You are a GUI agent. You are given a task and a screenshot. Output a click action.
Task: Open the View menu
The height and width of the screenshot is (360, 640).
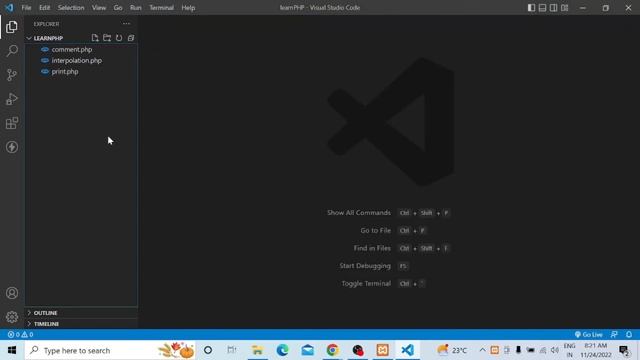point(98,8)
